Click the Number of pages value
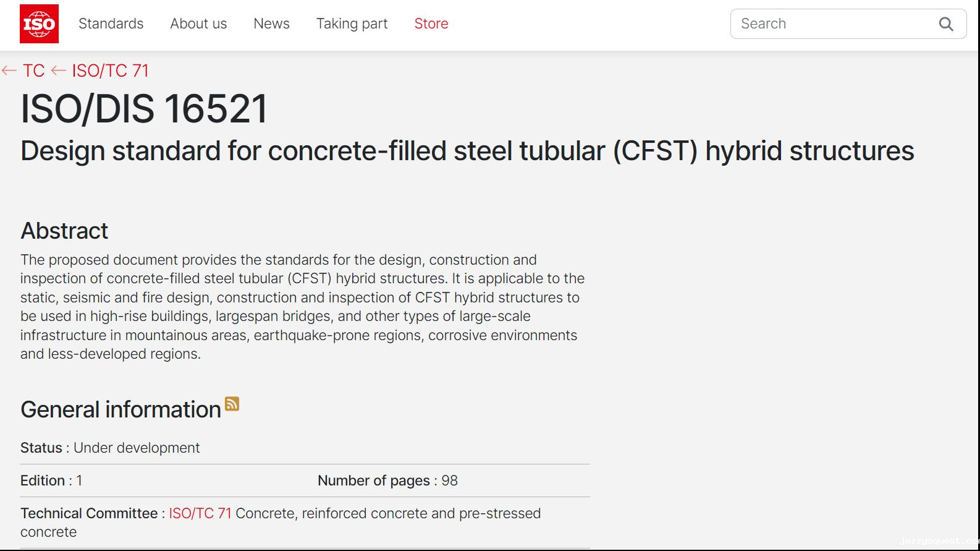The image size is (980, 551). click(x=449, y=481)
